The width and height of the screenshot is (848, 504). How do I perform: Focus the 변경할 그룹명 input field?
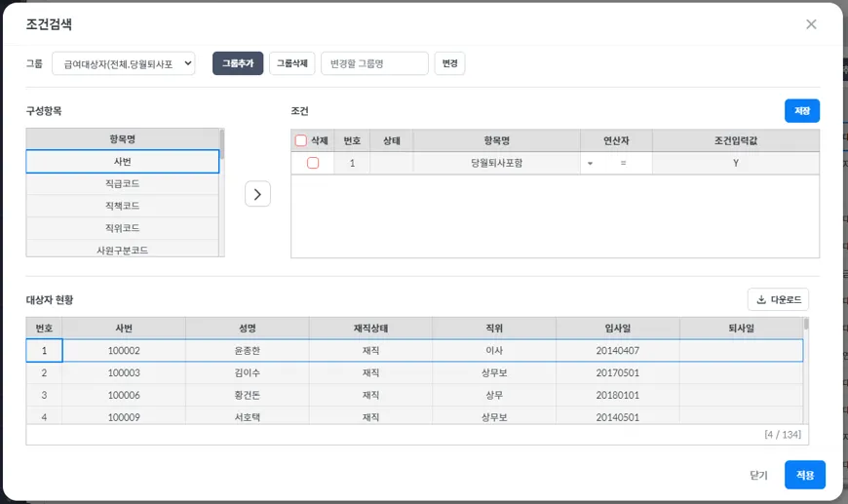(x=374, y=63)
